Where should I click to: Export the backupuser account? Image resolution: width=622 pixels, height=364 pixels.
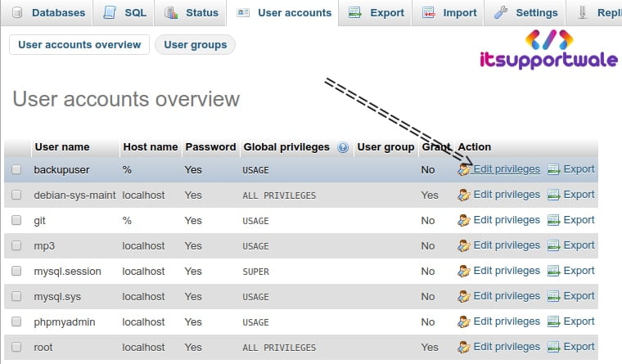tap(579, 169)
